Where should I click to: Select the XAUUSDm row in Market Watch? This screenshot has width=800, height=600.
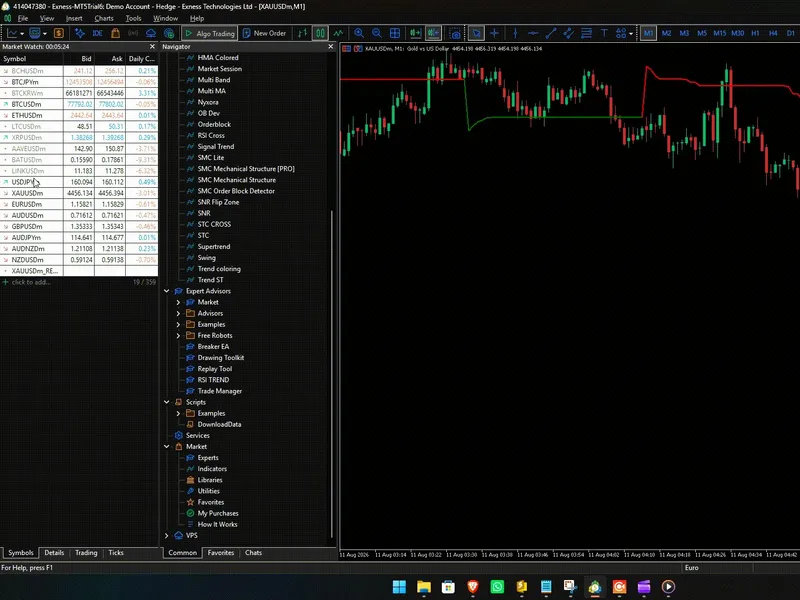(79, 193)
